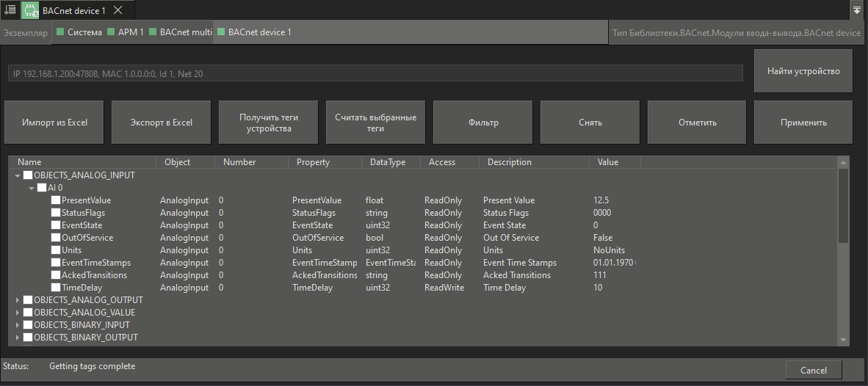The image size is (868, 386).
Task: Click the scrollbar up arrow
Action: (x=843, y=163)
